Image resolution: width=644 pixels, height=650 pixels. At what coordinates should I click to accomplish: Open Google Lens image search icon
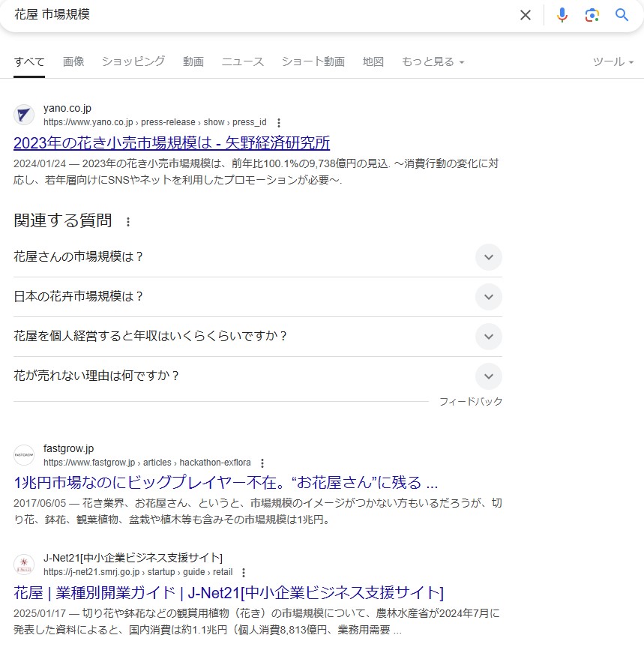pyautogui.click(x=592, y=15)
